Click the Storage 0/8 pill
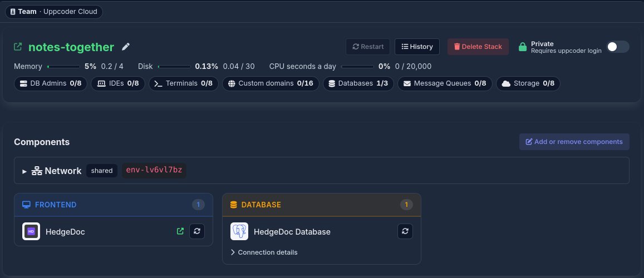Screen dimensions: 644x278 click(x=528, y=83)
